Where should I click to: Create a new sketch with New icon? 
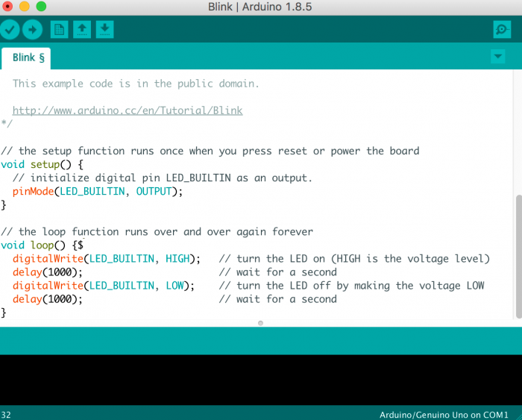[x=59, y=30]
